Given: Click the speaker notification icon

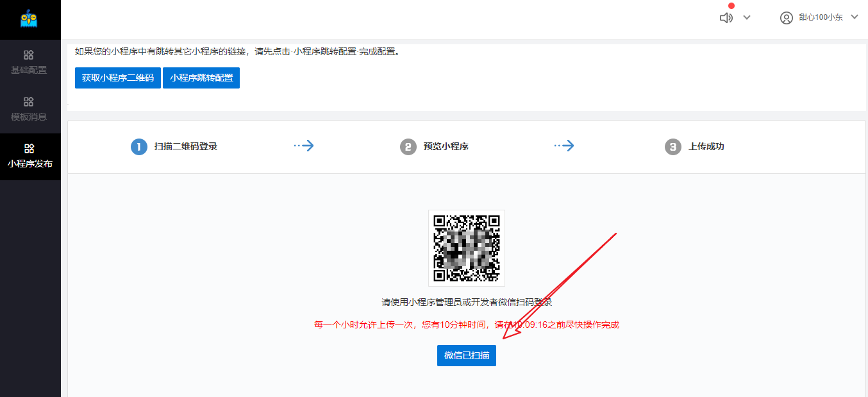Looking at the screenshot, I should 726,18.
